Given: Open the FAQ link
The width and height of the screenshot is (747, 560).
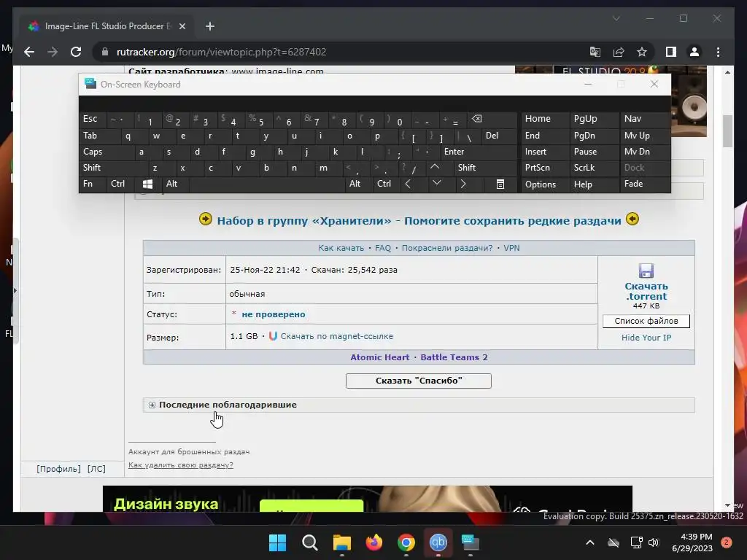Looking at the screenshot, I should [x=382, y=248].
